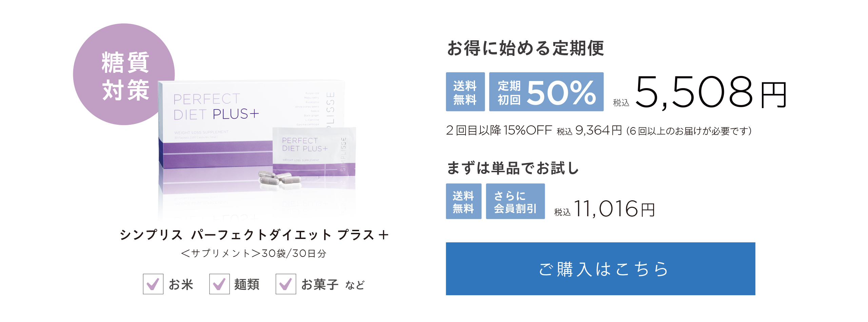Toggle the お菓子 checkbox
The height and width of the screenshot is (322, 868).
(286, 284)
